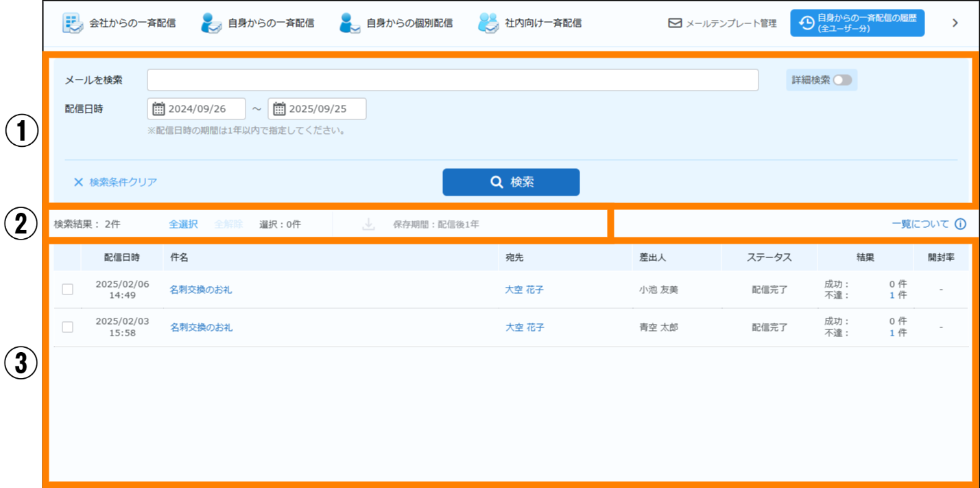Click the メールテンプレート管理 envelope icon
Image resolution: width=980 pixels, height=488 pixels.
(x=675, y=23)
